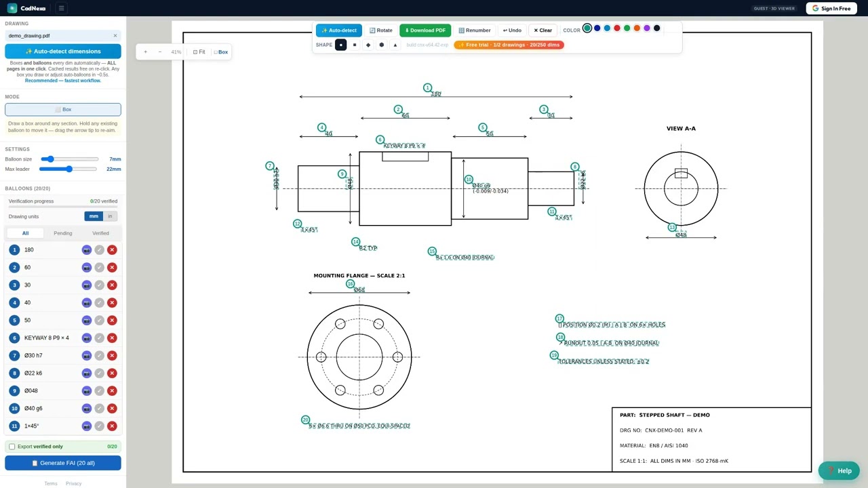The height and width of the screenshot is (488, 868).
Task: Open the Terms link
Action: coord(51,484)
